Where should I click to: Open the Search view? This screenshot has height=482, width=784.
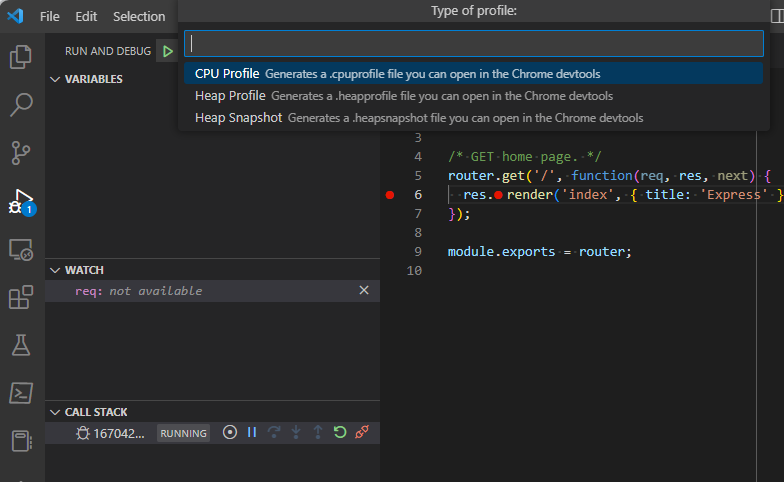click(20, 104)
